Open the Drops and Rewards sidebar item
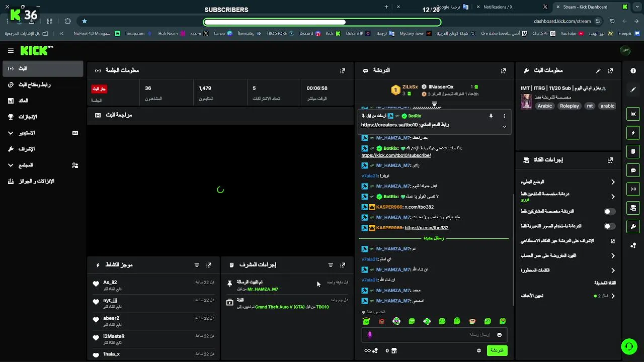This screenshot has width=644, height=362. (x=42, y=182)
